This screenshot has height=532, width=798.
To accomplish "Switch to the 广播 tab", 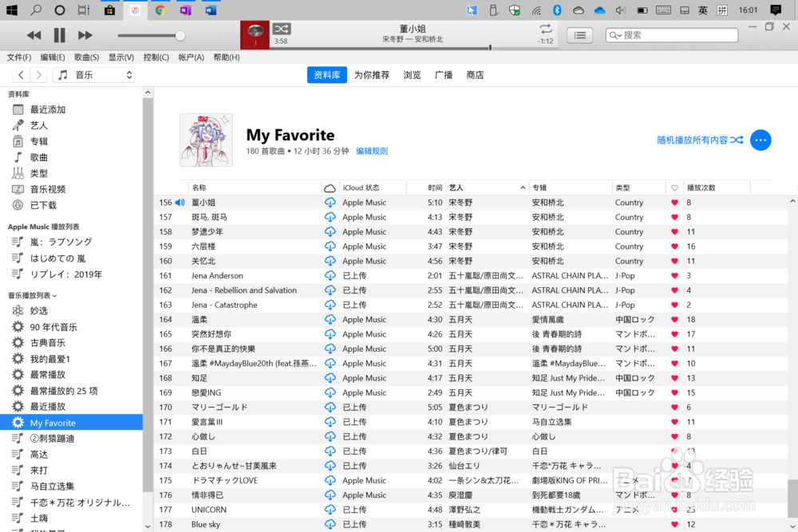I will pos(443,75).
